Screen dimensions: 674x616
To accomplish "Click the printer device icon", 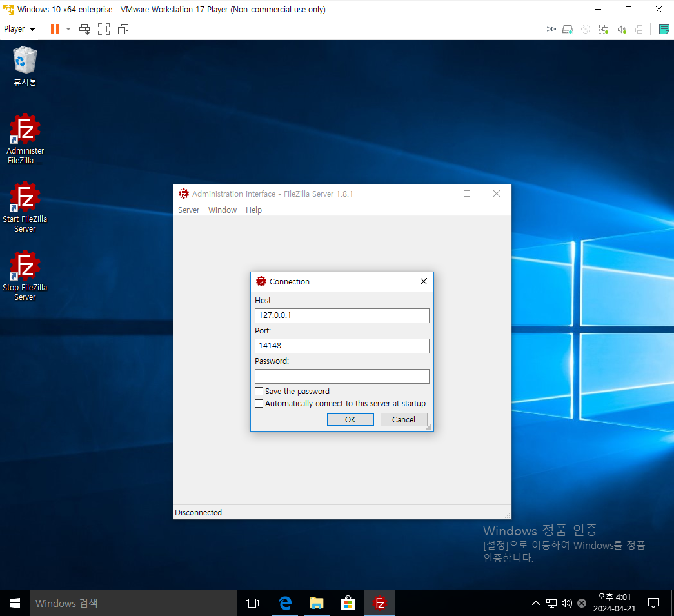I will click(x=640, y=29).
